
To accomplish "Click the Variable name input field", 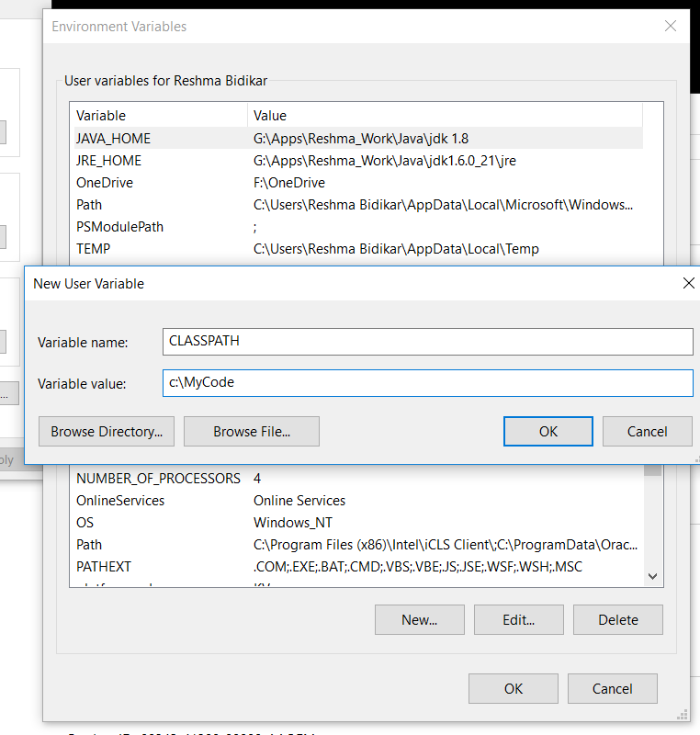I will 427,341.
